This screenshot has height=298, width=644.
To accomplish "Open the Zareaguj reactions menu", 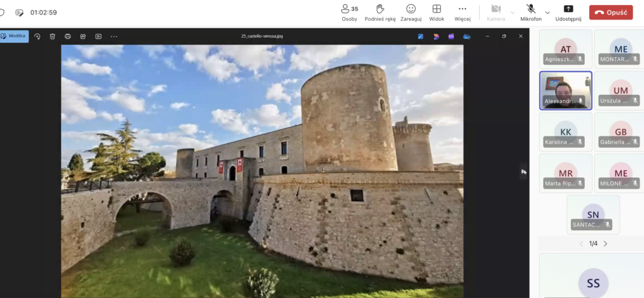I will [411, 12].
